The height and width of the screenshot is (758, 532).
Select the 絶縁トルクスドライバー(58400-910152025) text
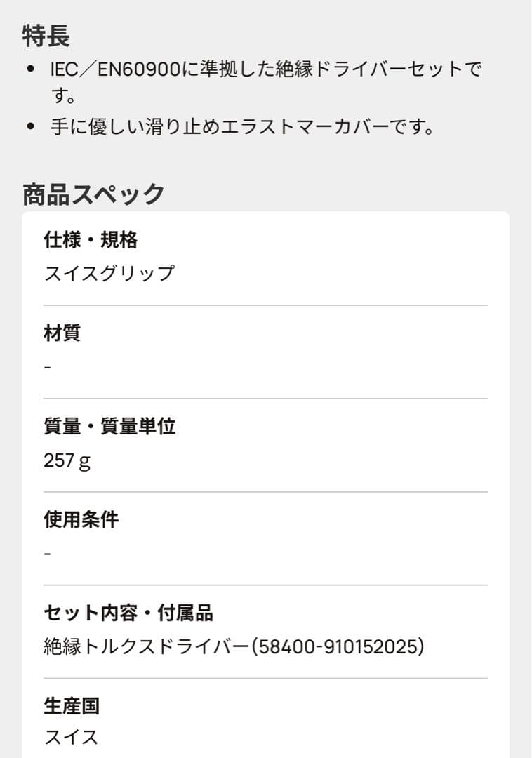click(234, 646)
